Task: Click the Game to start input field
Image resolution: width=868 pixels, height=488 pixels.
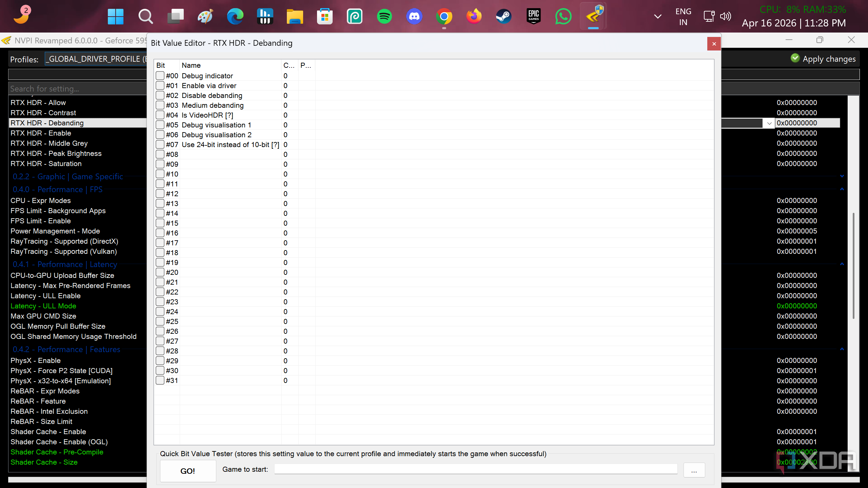Action: point(476,469)
